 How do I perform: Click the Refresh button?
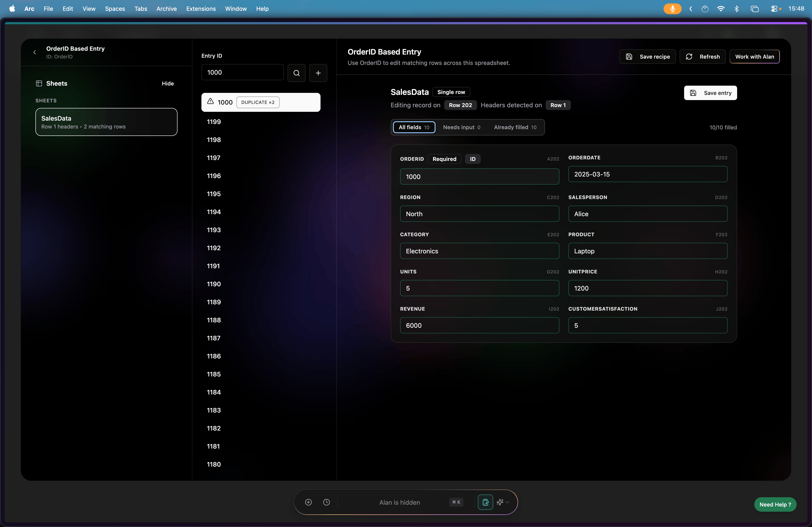[x=702, y=57]
